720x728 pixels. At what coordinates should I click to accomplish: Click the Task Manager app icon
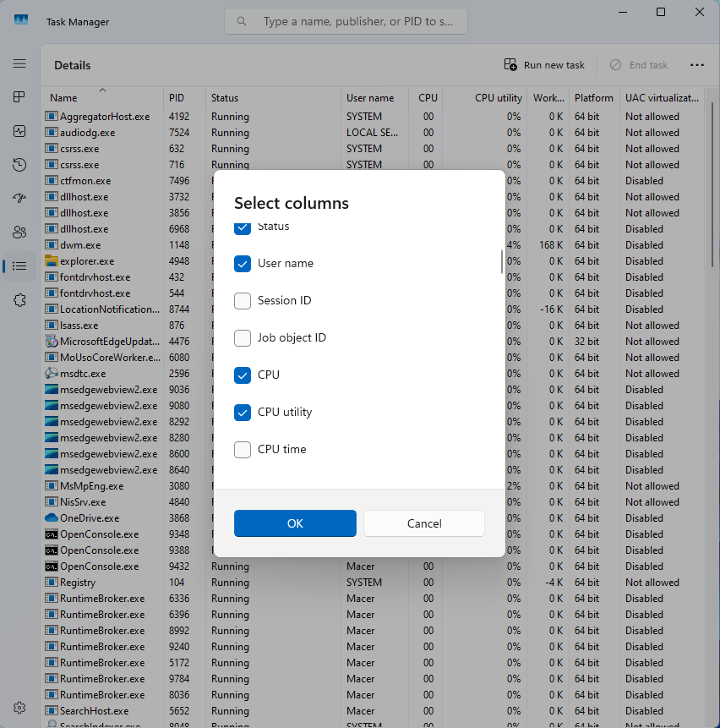(21, 20)
